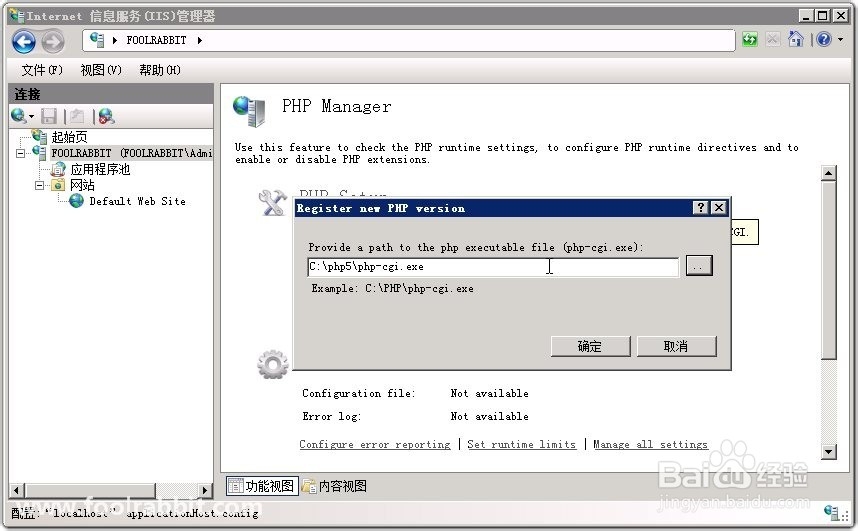
Task: Click 'Not available' next to Error log
Action: (x=489, y=416)
